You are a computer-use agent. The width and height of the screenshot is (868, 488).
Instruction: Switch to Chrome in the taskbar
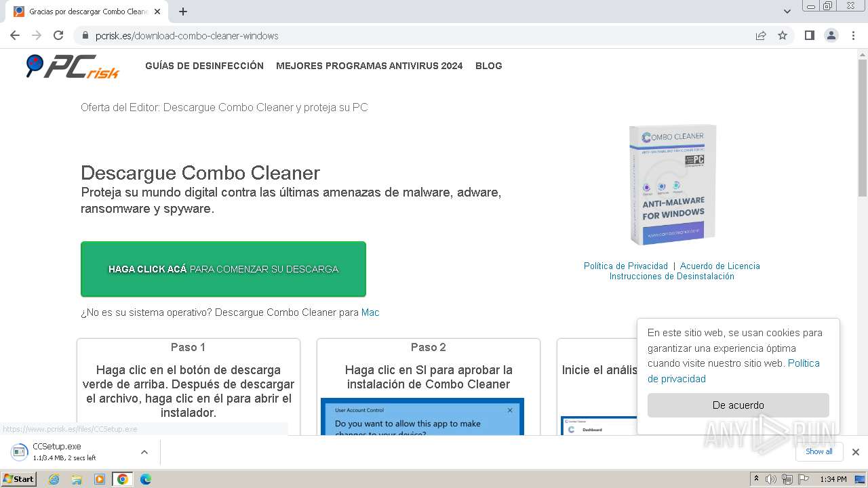point(122,479)
